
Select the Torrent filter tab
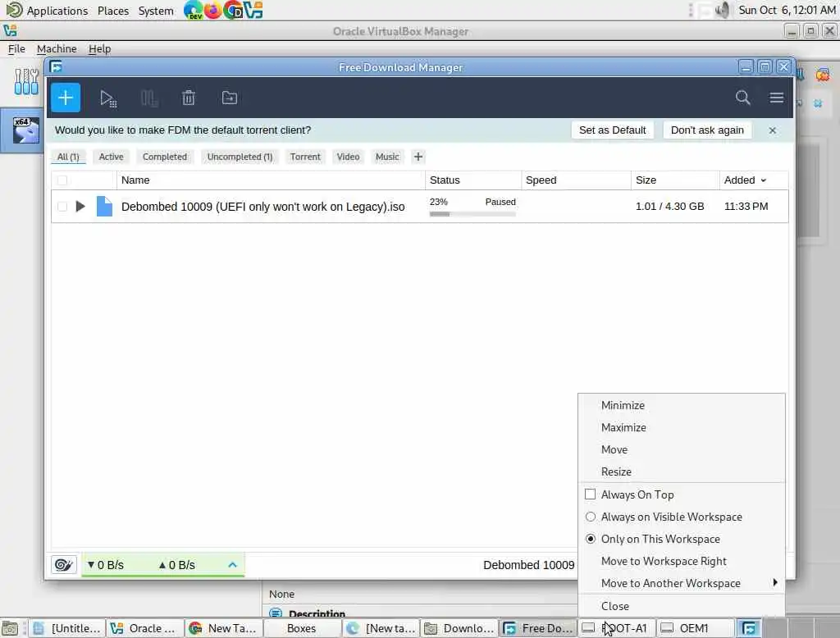click(x=305, y=157)
